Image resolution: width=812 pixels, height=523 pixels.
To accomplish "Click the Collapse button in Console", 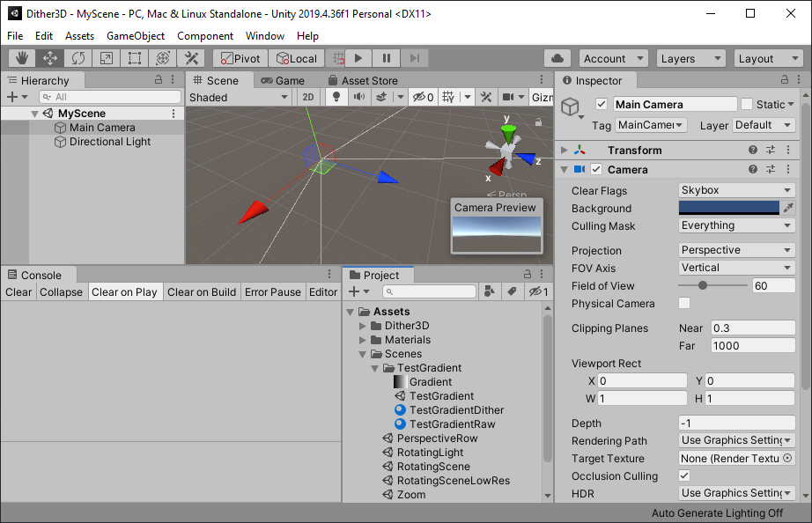I will pyautogui.click(x=61, y=292).
